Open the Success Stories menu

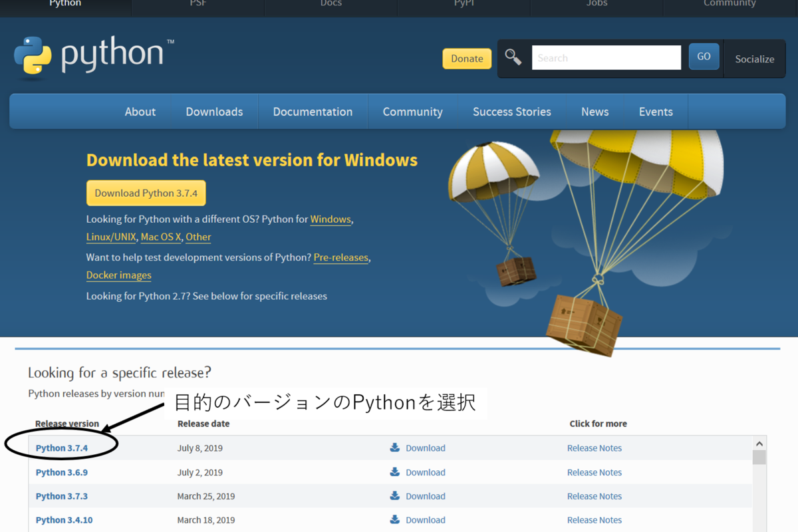coord(512,112)
